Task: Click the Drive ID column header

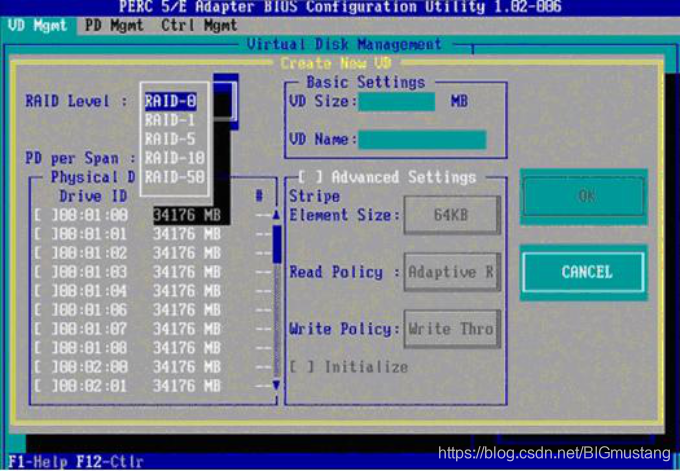Action: pyautogui.click(x=93, y=196)
